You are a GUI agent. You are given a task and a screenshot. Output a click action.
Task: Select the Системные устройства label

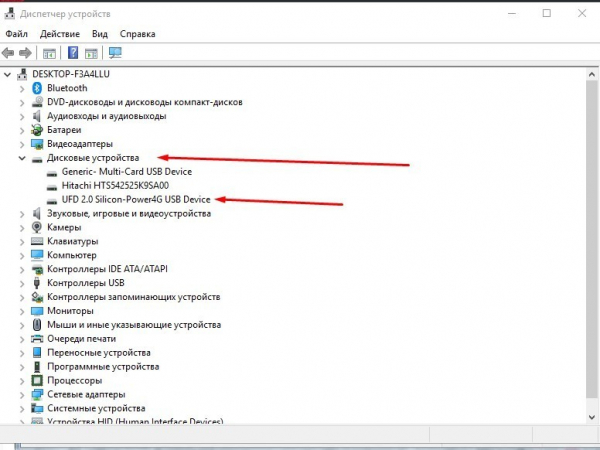coord(96,408)
